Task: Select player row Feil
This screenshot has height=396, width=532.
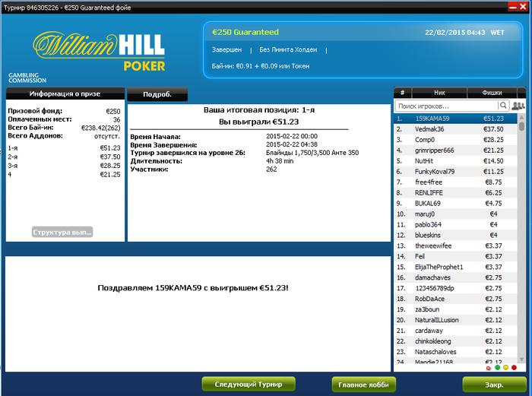Action: (x=456, y=256)
